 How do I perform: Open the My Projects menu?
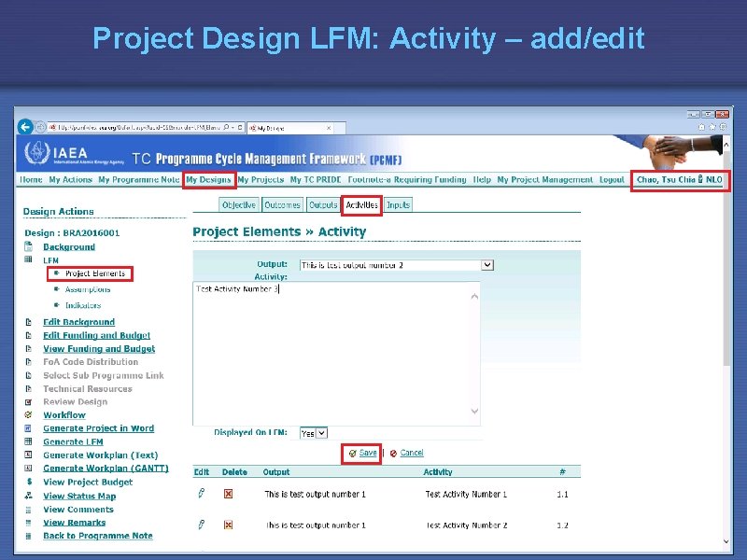[x=261, y=179]
